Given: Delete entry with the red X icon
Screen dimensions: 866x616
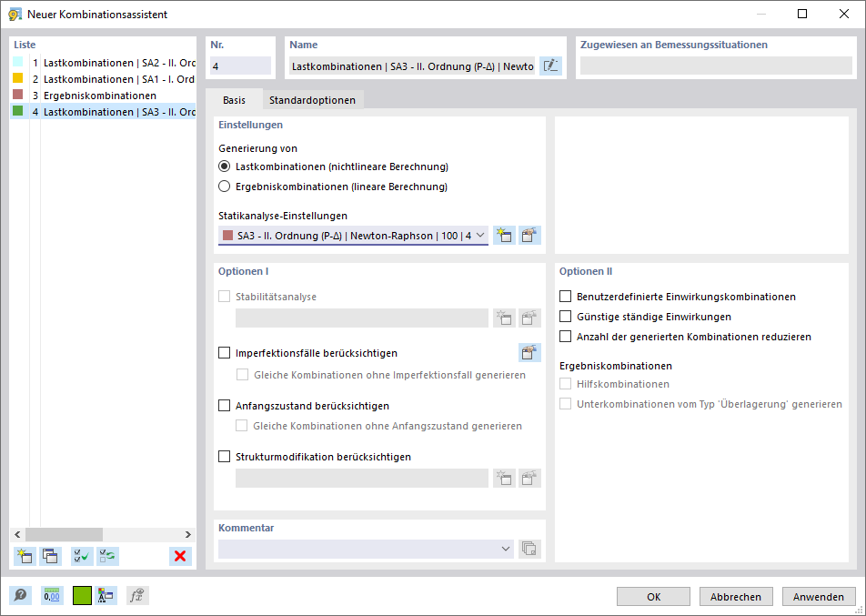Looking at the screenshot, I should coord(179,556).
